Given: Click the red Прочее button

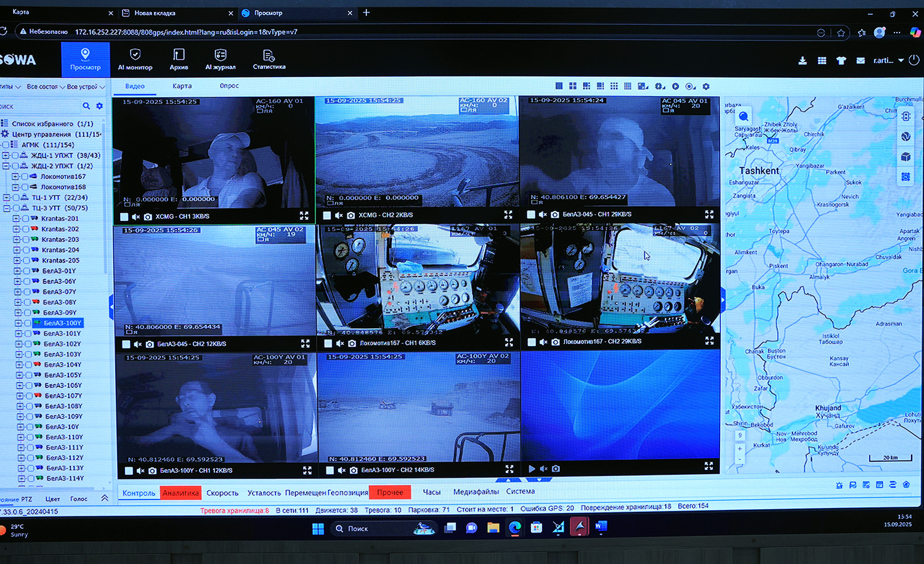Looking at the screenshot, I should click(x=389, y=493).
